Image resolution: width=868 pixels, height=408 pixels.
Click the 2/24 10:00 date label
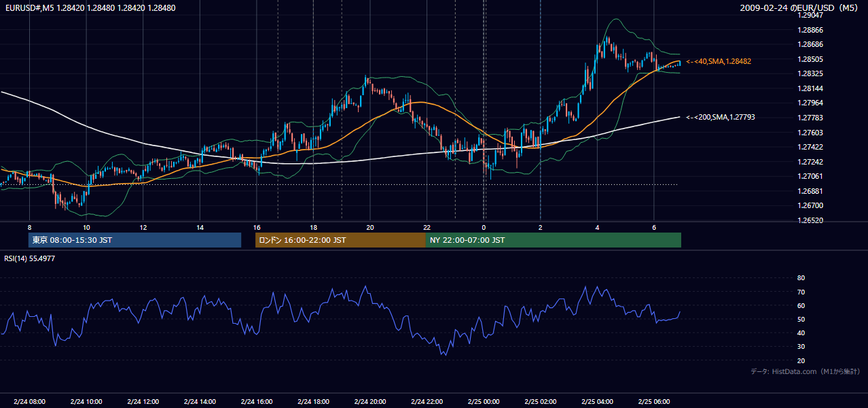[86, 401]
